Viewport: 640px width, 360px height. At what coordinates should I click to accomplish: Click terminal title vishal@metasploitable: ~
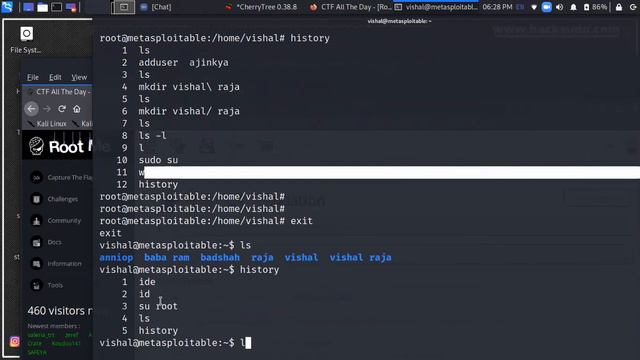click(x=399, y=21)
